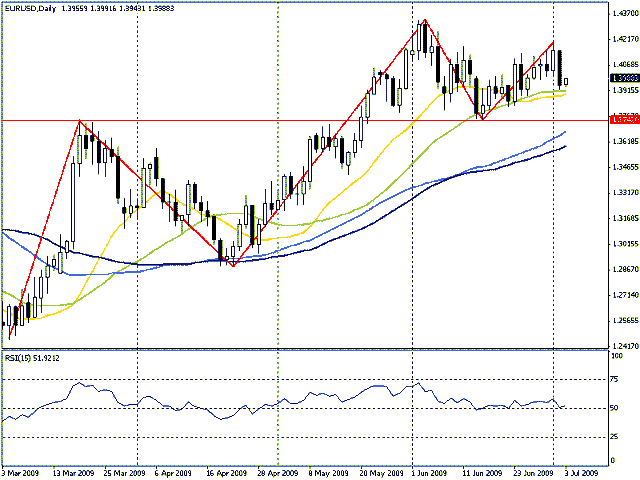Click the 11 Jun 2009 date label
Image resolution: width=640 pixels, height=480 pixels.
(x=482, y=473)
